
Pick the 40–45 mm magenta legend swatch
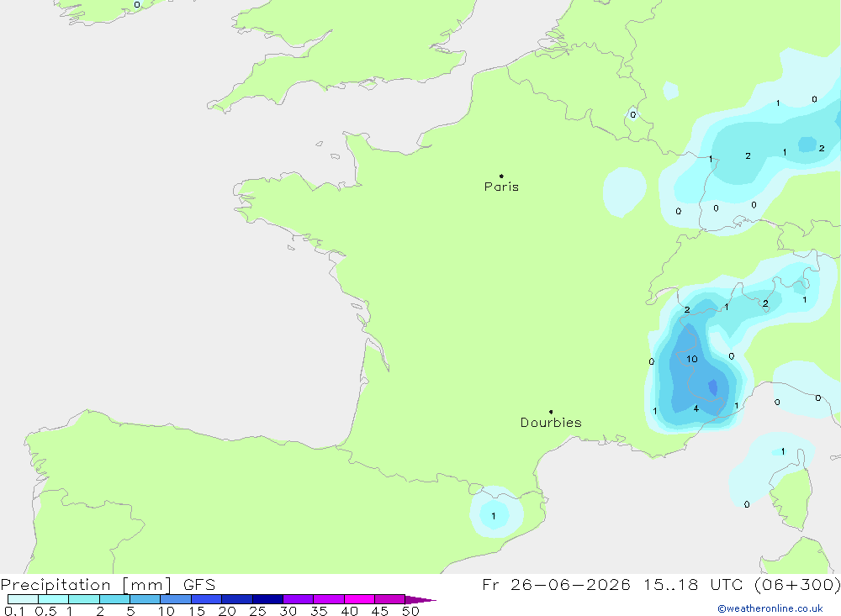coord(359,599)
